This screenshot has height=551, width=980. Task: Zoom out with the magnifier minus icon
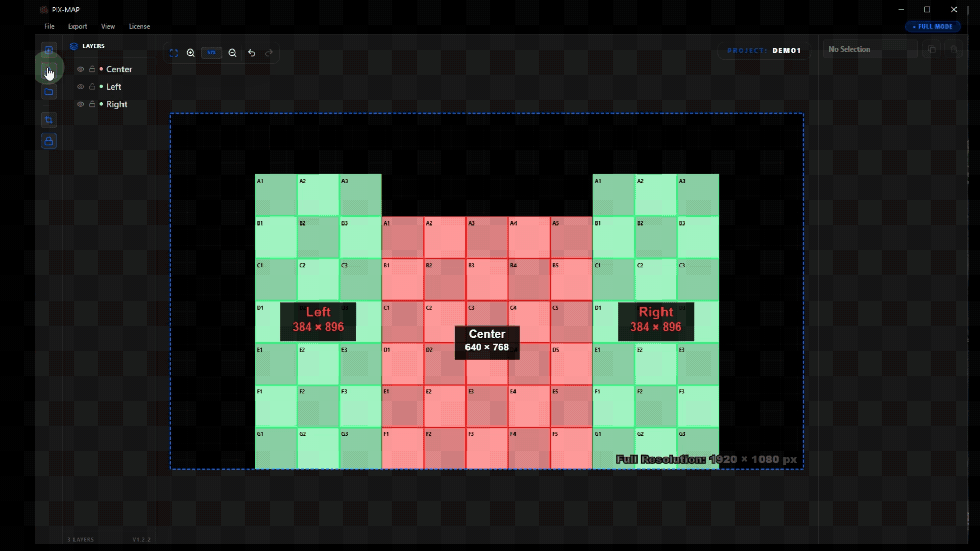pyautogui.click(x=232, y=53)
